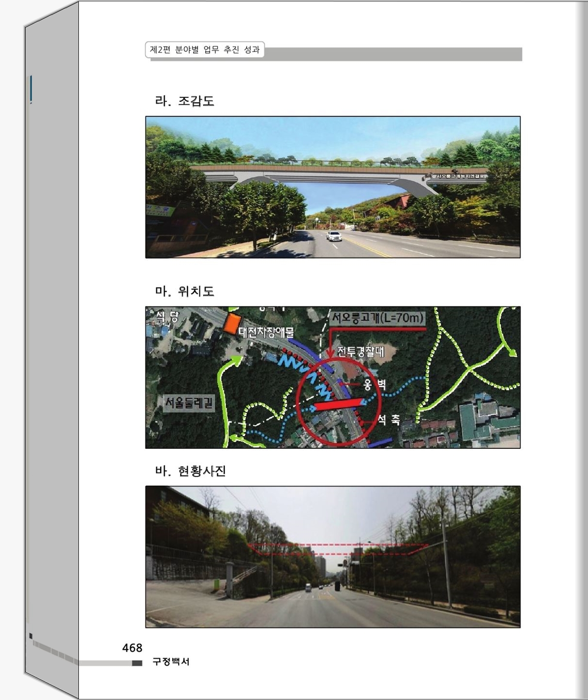The image size is (588, 700).
Task: Click the heading '라. 조감도'
Action: [184, 101]
